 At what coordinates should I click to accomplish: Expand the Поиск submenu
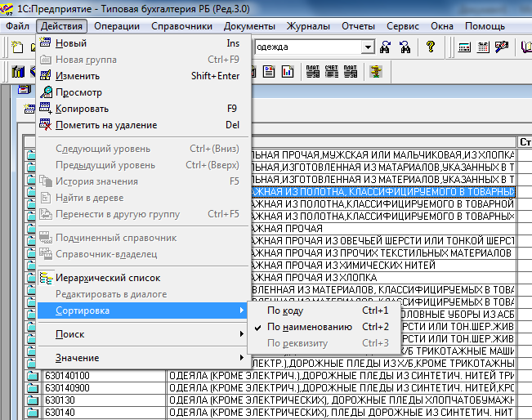pyautogui.click(x=143, y=334)
